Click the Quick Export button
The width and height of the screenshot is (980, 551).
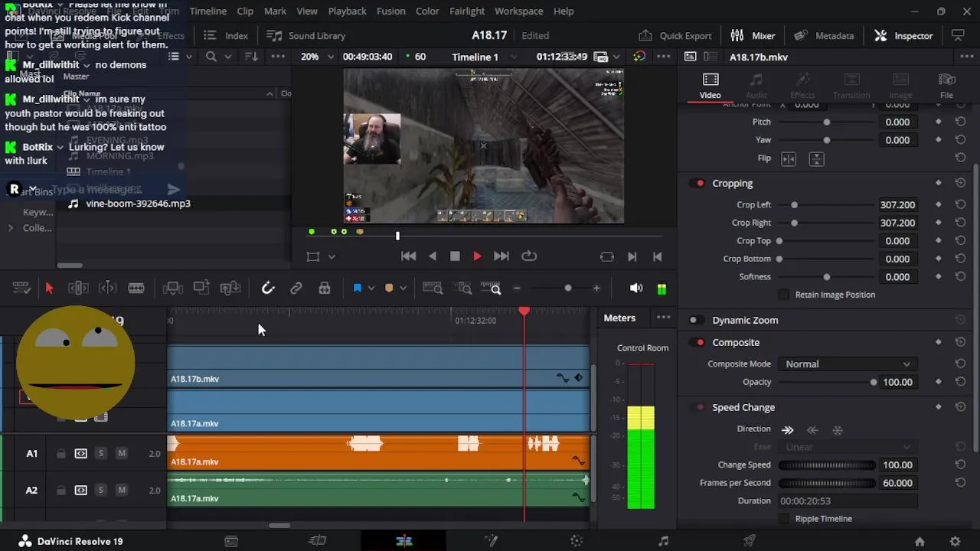coord(675,36)
